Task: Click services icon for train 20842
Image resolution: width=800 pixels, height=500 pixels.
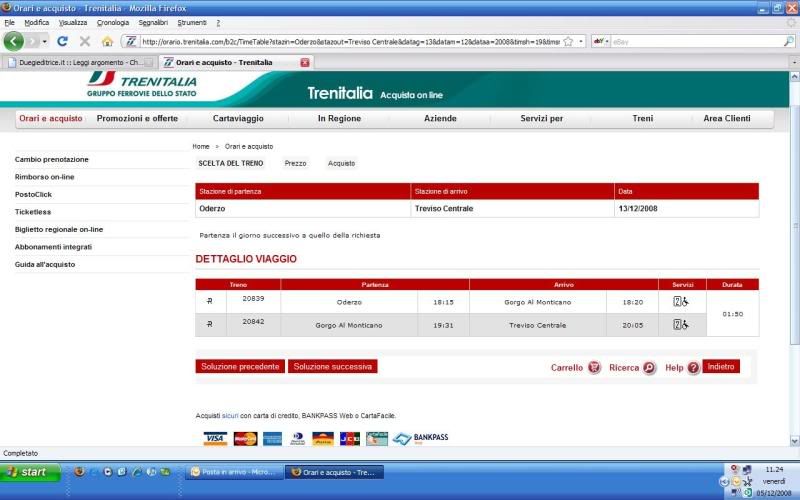Action: [x=681, y=324]
